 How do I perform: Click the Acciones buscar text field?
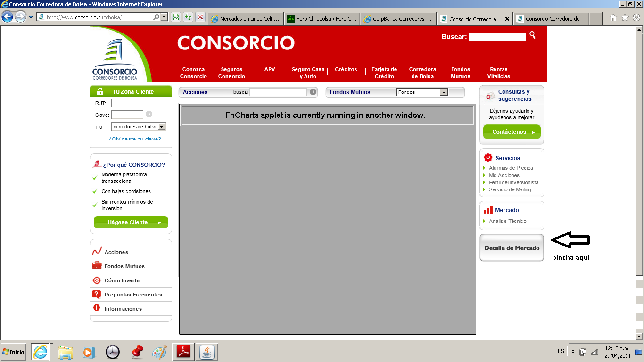coord(278,92)
